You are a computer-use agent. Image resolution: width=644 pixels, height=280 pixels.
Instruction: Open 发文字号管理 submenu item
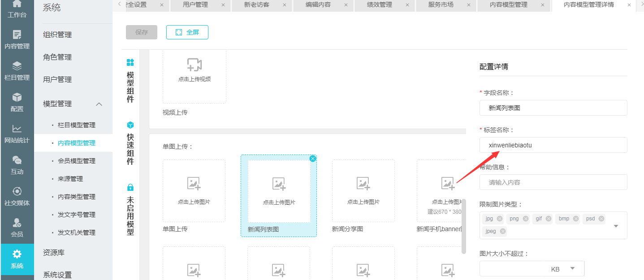point(77,215)
